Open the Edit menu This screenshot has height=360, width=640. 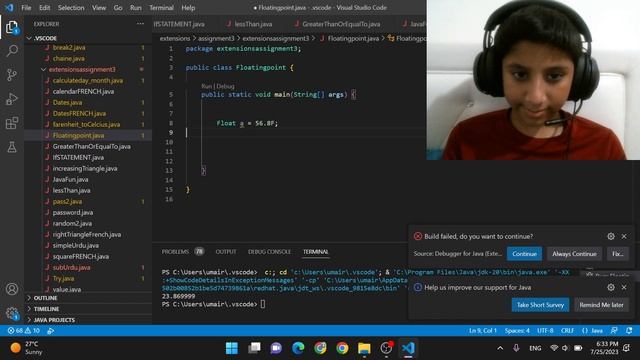coord(44,7)
